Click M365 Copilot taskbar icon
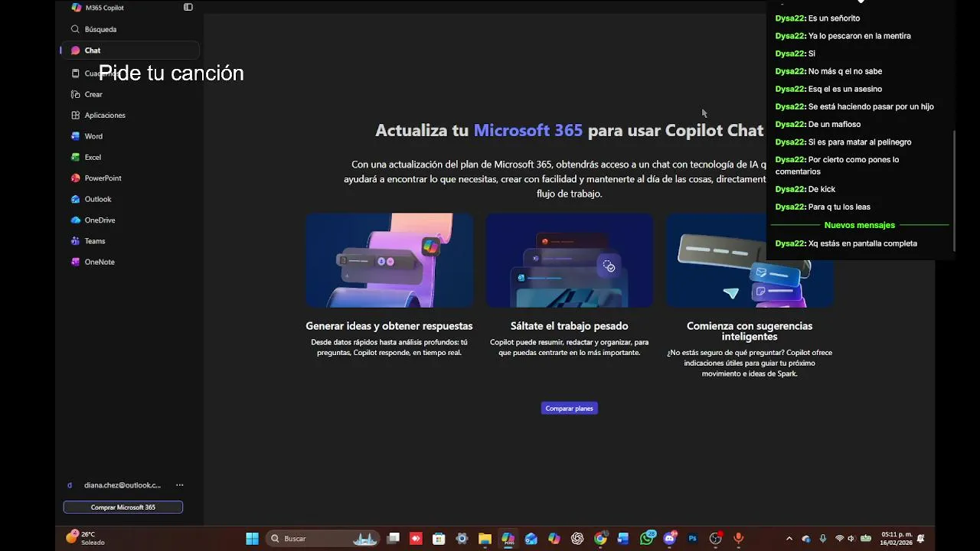The image size is (980, 551). coord(508,539)
